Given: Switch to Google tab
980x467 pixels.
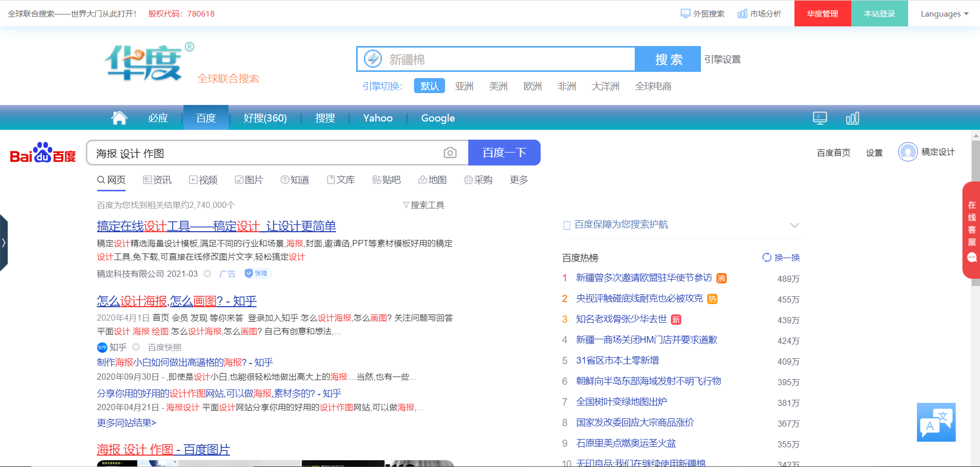Looking at the screenshot, I should point(438,118).
